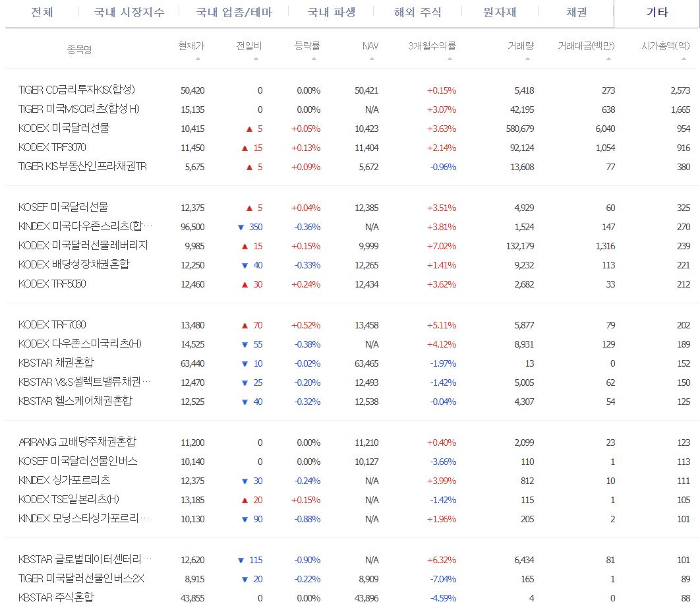
Task: Open the 채권 tab
Action: pos(576,12)
